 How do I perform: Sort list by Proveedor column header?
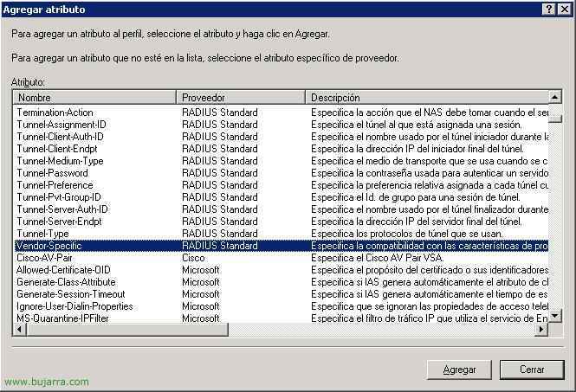click(x=241, y=98)
